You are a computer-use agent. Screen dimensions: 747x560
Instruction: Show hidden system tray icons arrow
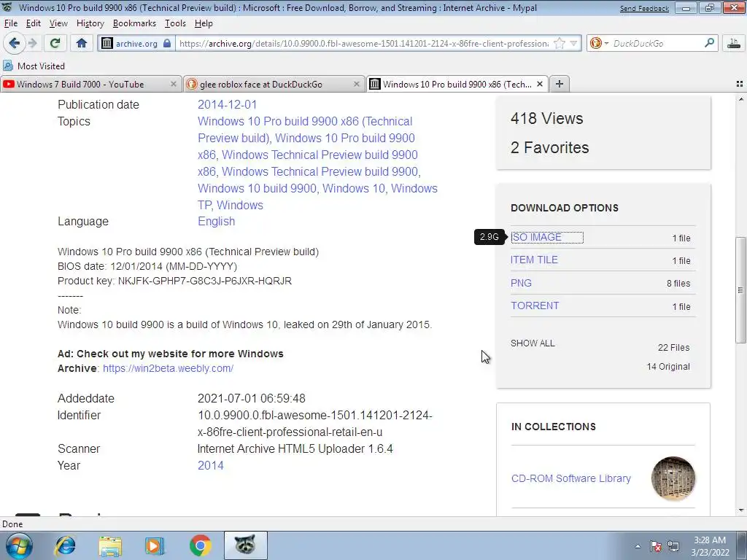[x=638, y=546]
